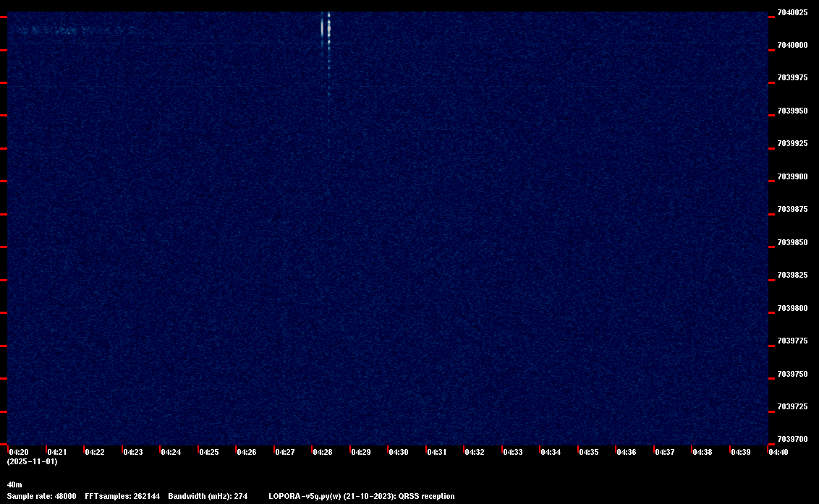Image resolution: width=819 pixels, height=504 pixels.
Task: Click the 04:31 time label
Action: [x=437, y=452]
